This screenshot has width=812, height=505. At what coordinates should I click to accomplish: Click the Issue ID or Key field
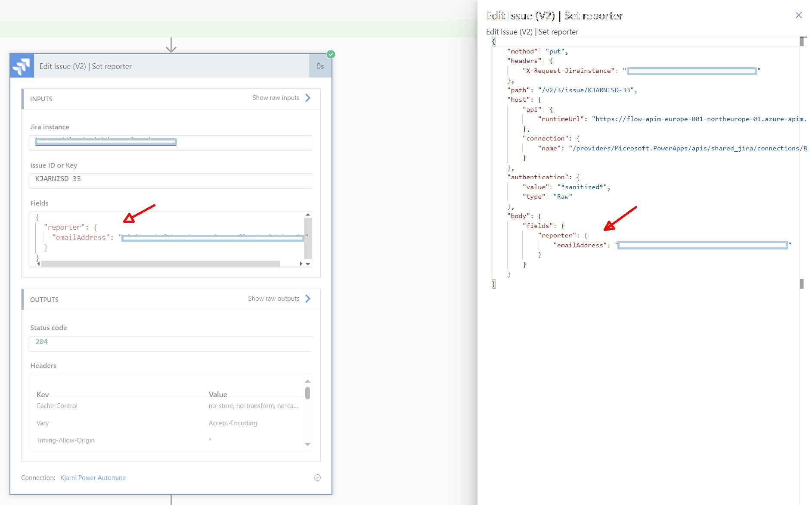[x=171, y=181]
